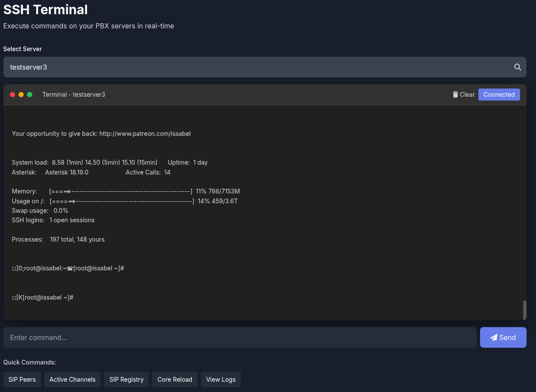Trigger the SIP Registry quick command
Viewport: 536px width, 392px height.
coord(126,380)
